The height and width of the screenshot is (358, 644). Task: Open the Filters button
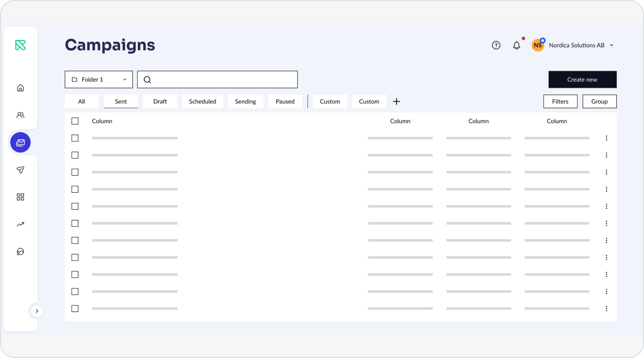[560, 101]
